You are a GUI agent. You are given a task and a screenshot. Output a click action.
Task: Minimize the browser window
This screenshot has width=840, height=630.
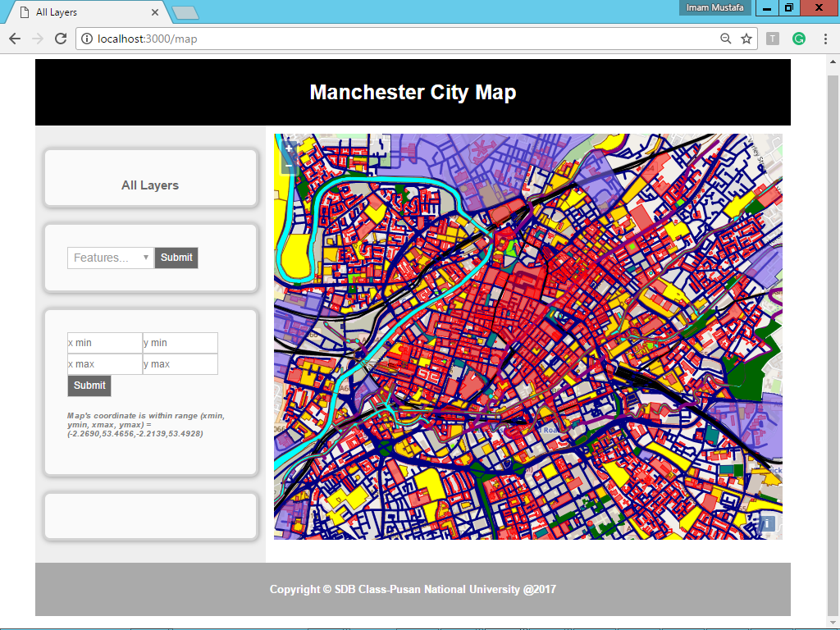pos(767,7)
